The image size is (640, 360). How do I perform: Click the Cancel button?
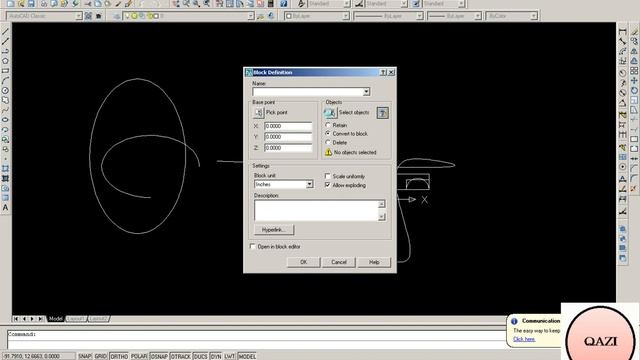(339, 262)
